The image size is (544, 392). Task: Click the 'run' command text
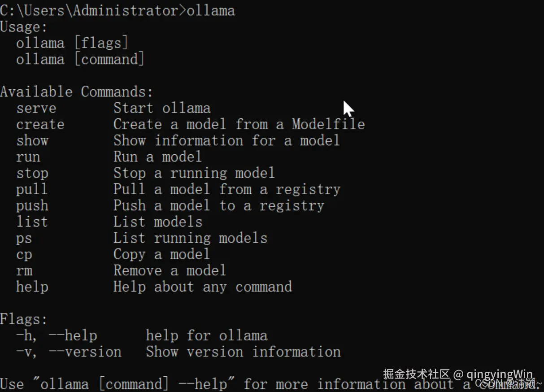28,157
